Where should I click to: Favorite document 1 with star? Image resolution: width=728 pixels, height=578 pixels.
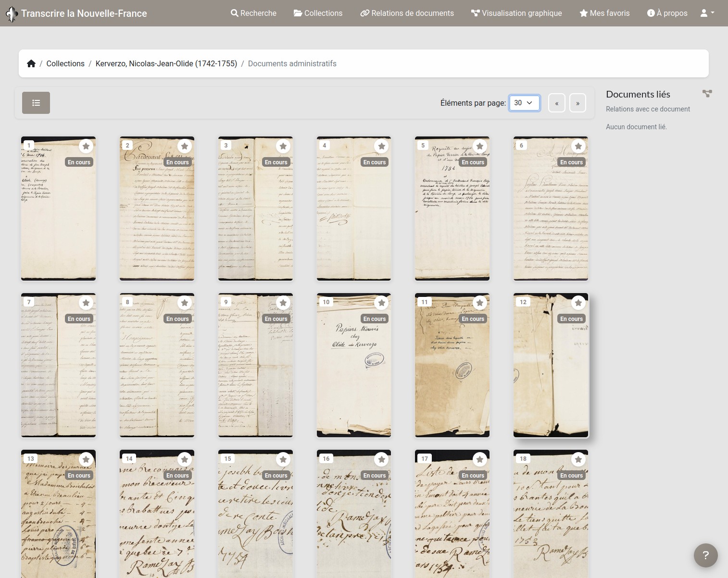(86, 146)
